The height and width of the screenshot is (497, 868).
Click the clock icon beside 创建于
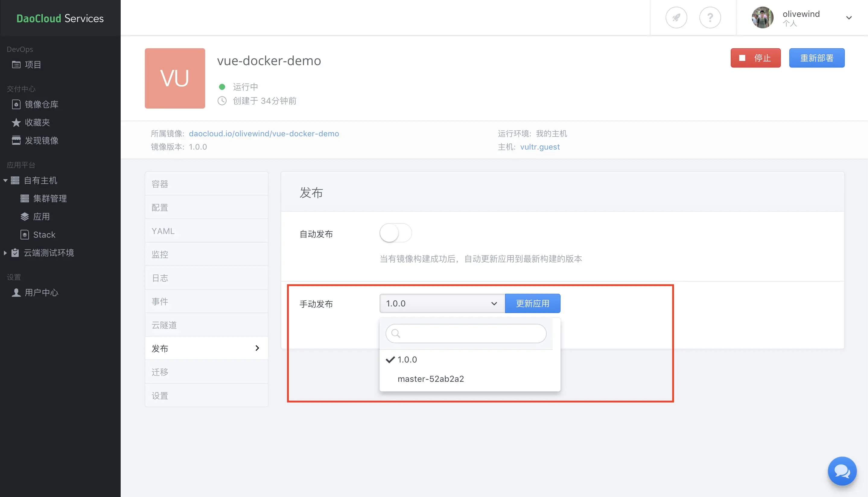[x=222, y=101]
